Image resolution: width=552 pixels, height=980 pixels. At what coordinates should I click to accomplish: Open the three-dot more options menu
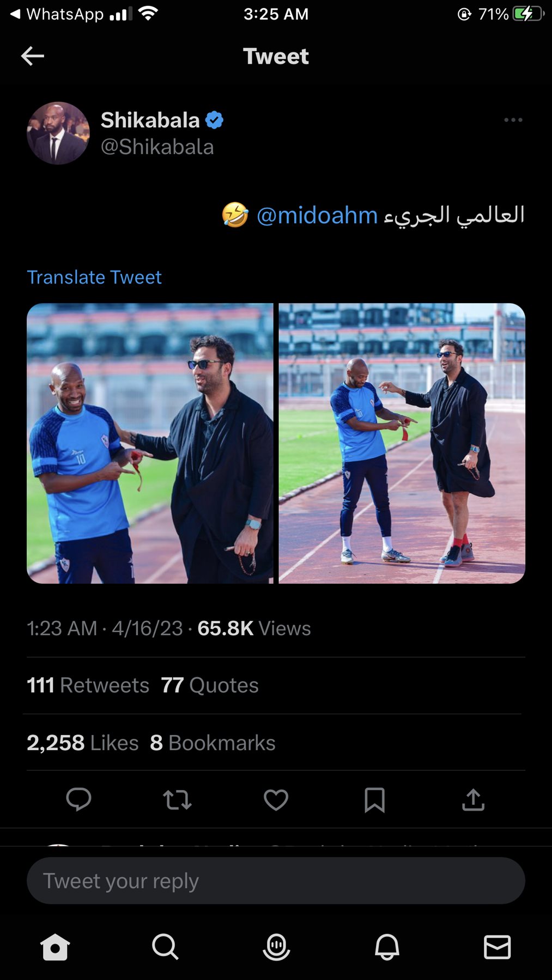point(513,120)
